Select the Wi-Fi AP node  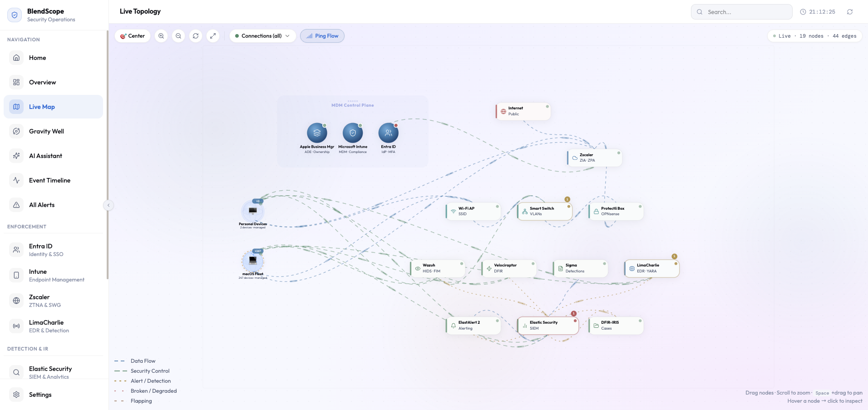click(473, 211)
